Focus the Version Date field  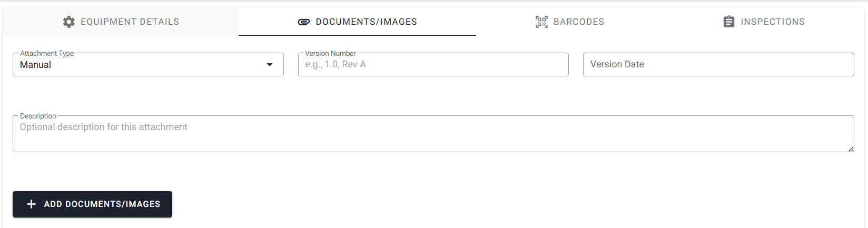pyautogui.click(x=718, y=64)
